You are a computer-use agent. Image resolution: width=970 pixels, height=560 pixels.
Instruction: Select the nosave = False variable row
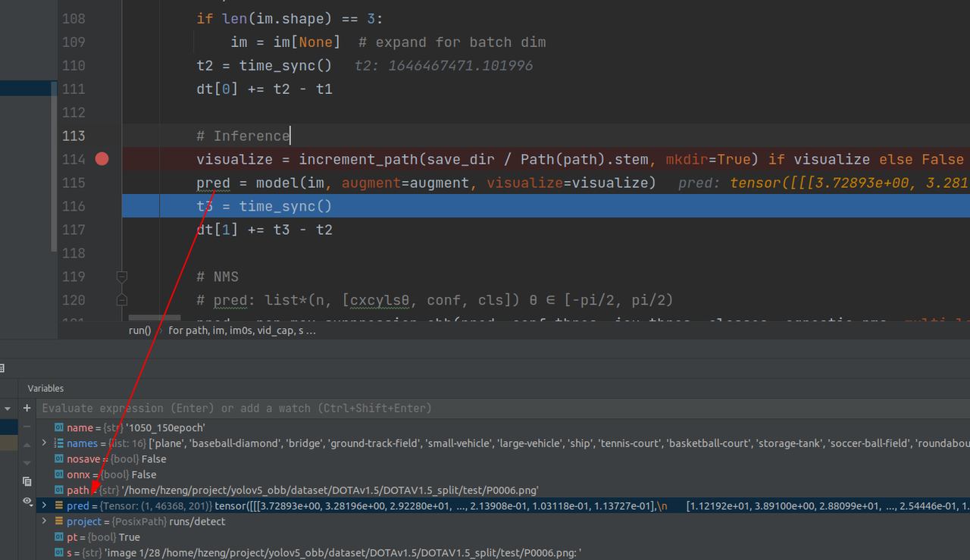coord(503,459)
